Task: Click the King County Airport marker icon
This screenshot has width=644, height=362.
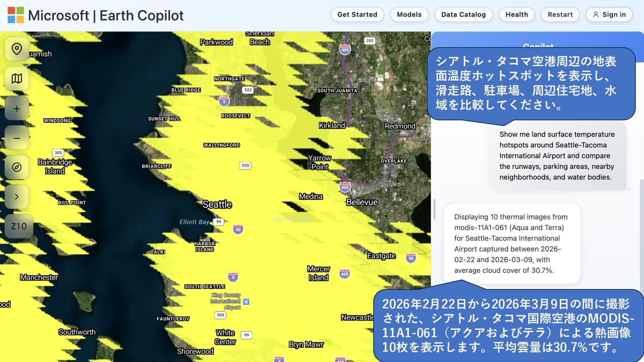Action: [x=246, y=302]
